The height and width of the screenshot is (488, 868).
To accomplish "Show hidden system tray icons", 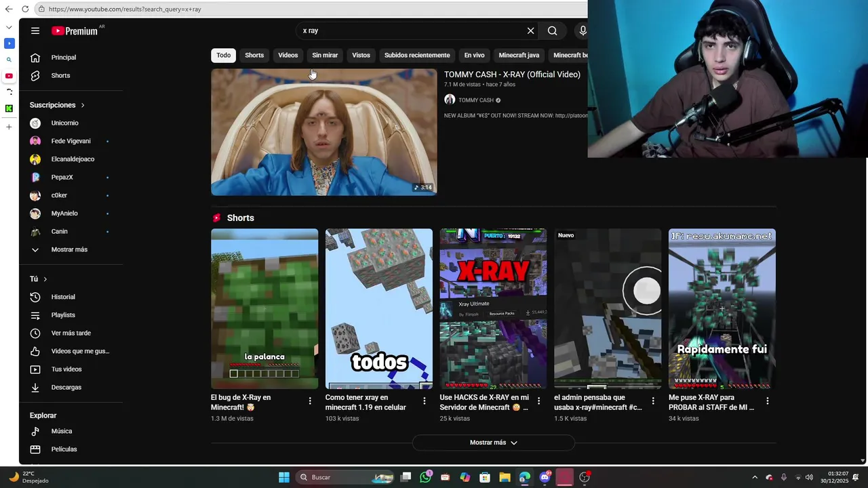I will tap(755, 477).
